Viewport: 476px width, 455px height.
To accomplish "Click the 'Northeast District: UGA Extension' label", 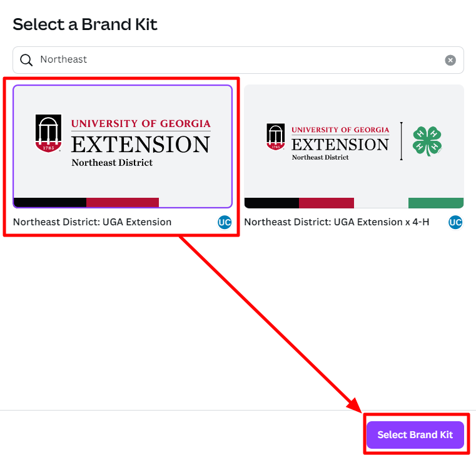I will point(93,222).
